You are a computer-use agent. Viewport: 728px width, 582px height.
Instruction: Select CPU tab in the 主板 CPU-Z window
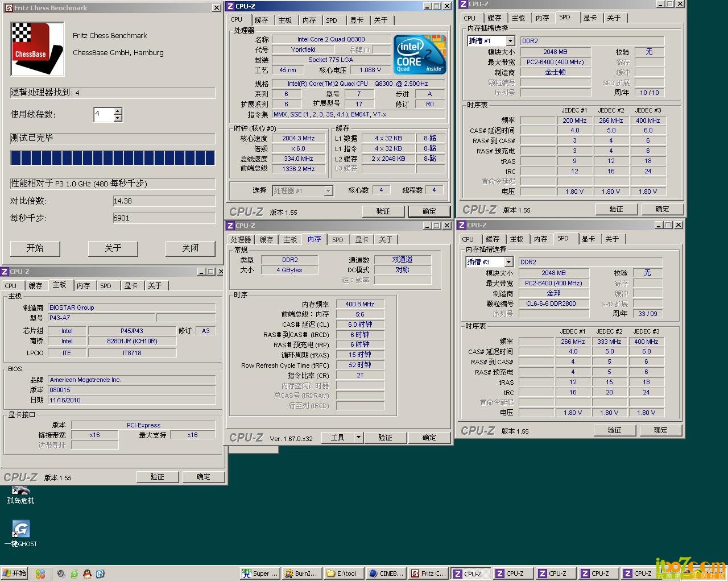[11, 286]
